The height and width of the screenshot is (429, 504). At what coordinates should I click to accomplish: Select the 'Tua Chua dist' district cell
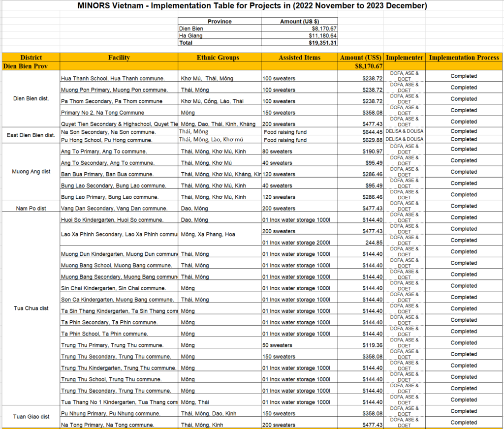[31, 308]
